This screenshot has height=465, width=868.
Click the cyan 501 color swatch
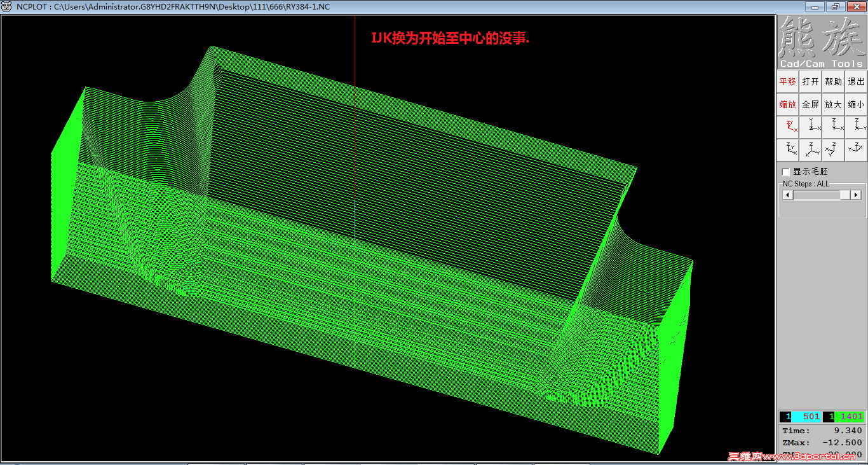pos(807,417)
